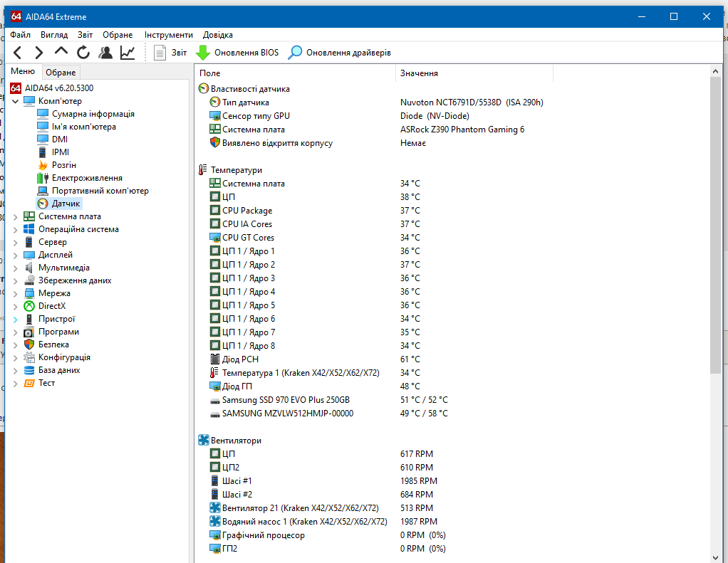Click the vertical scrollbar thumb
Screen dimensions: 728x563
[x=715, y=225]
